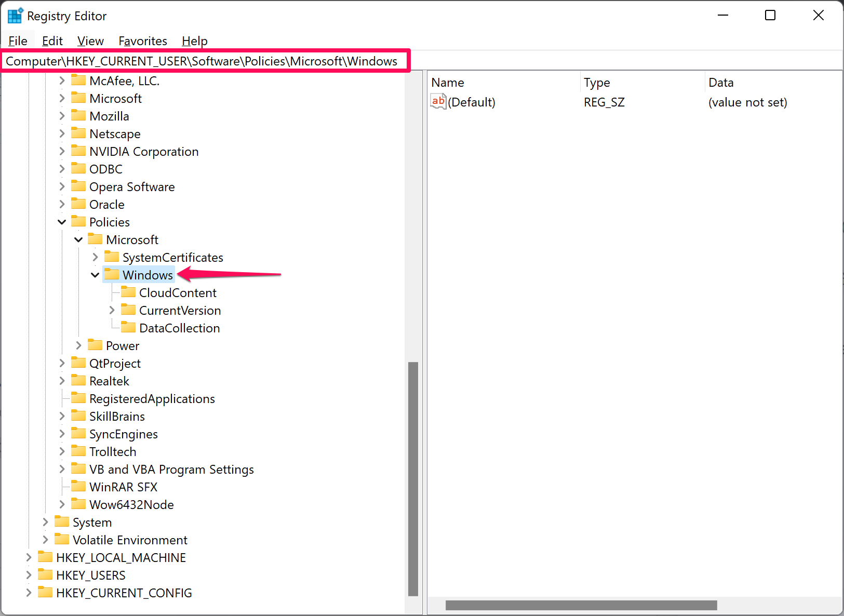Expand the CurrentVersion key

[112, 310]
